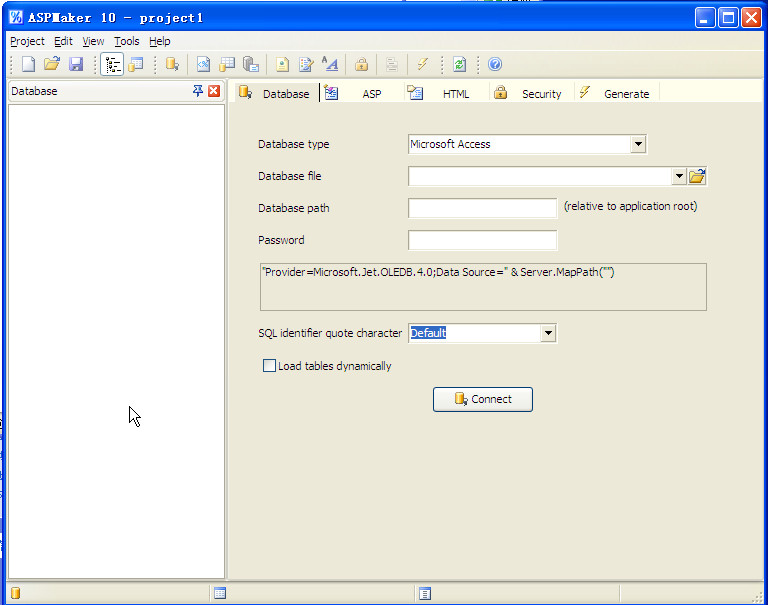Open the View menu
The width and height of the screenshot is (768, 605).
93,41
